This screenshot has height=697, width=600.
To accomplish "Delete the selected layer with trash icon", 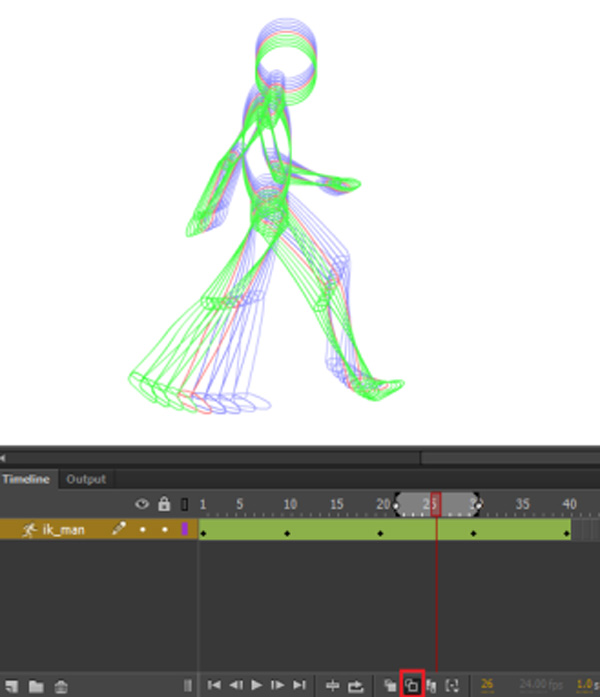I will point(61,686).
